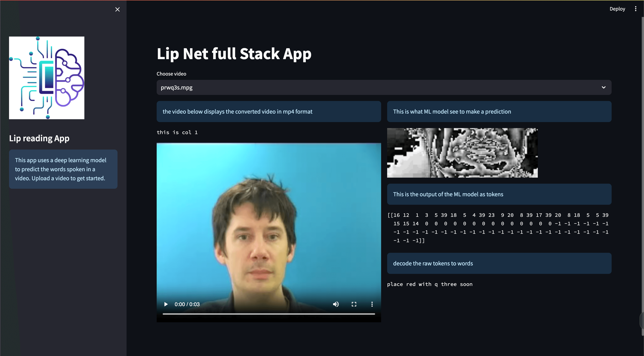
Task: Open video player more options menu
Action: 372,304
